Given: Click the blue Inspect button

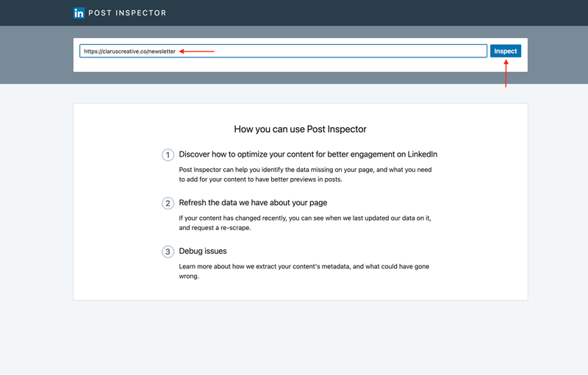Looking at the screenshot, I should click(505, 51).
